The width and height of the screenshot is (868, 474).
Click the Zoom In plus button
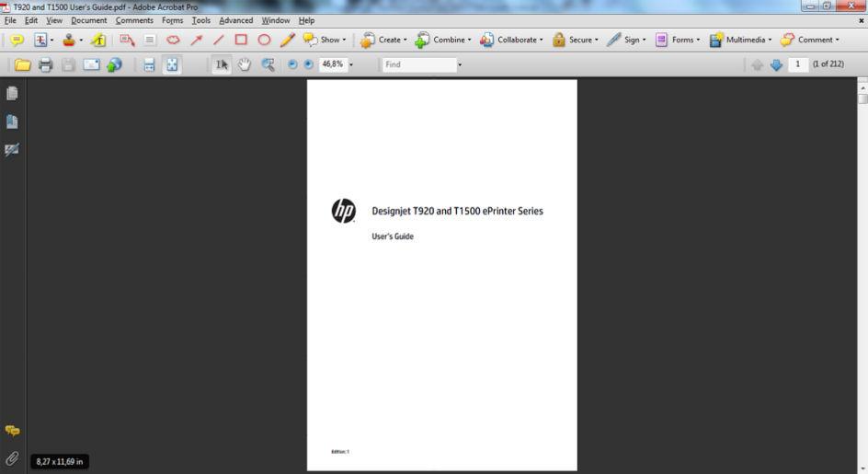[x=308, y=64]
